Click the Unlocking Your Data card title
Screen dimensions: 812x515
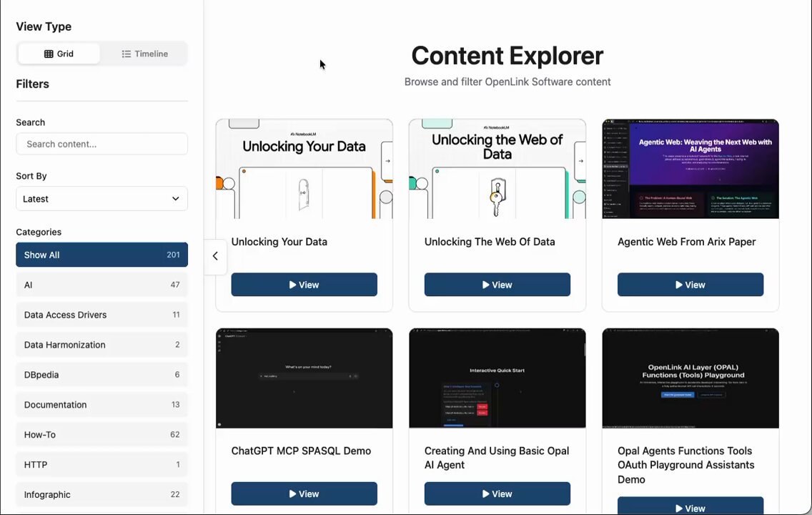pyautogui.click(x=279, y=242)
